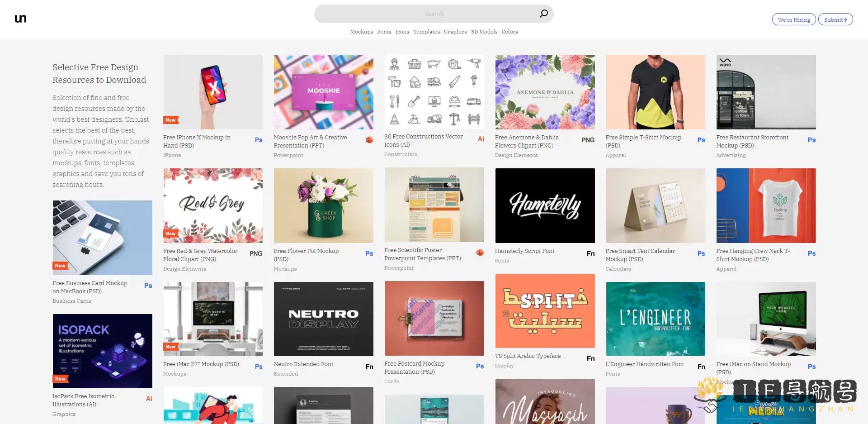Open the Fonts navigation category
The height and width of the screenshot is (424, 868).
[x=384, y=32]
